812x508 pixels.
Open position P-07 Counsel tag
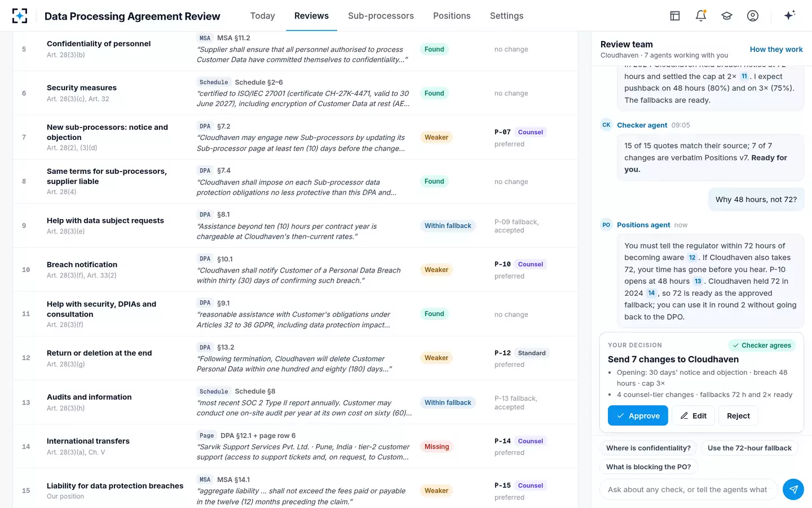531,132
